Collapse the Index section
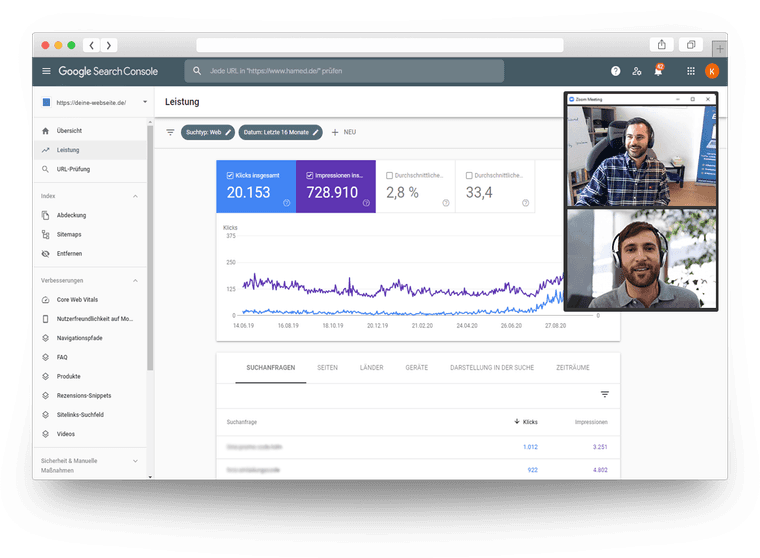The width and height of the screenshot is (760, 558). 135,196
